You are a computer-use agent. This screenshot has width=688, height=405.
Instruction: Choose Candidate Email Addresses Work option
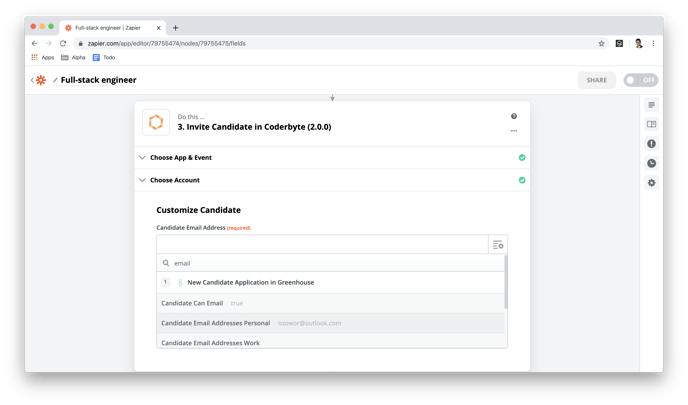coord(331,343)
